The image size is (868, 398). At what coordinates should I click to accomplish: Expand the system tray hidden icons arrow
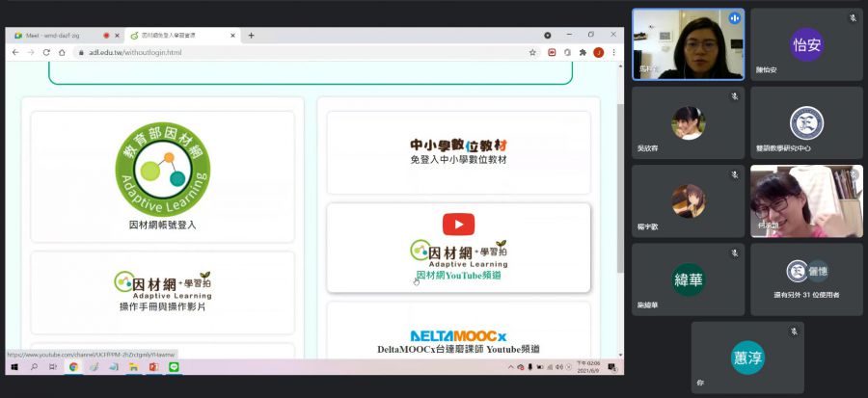pyautogui.click(x=509, y=367)
